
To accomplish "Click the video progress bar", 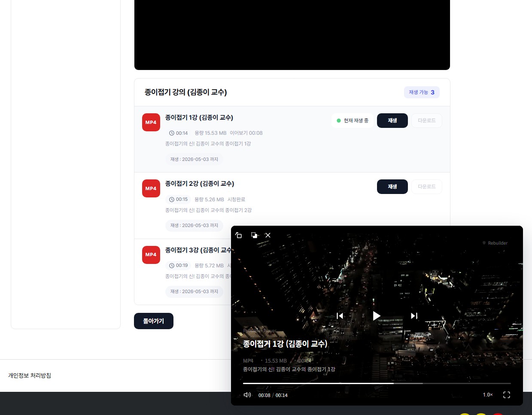I will coord(377,383).
